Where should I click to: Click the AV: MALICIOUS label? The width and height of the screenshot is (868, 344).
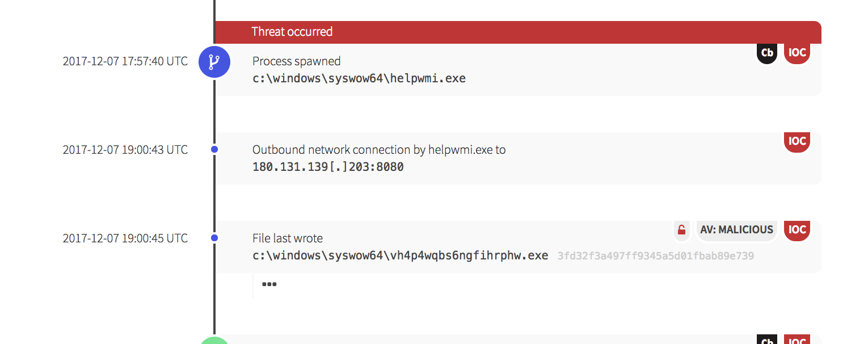click(736, 230)
